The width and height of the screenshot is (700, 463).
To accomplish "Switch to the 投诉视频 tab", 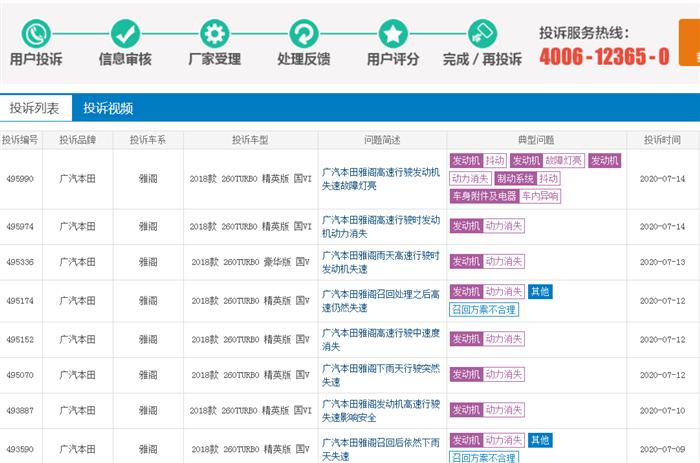I will coord(108,108).
